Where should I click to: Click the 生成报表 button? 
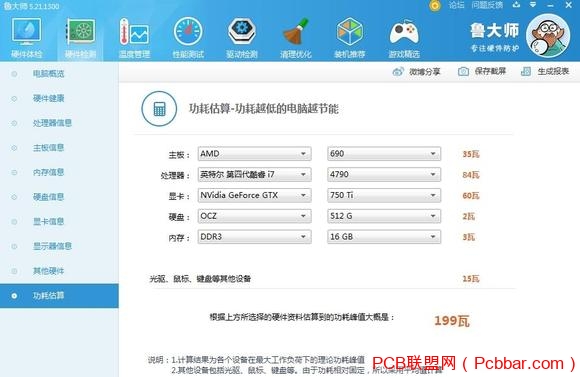click(545, 71)
